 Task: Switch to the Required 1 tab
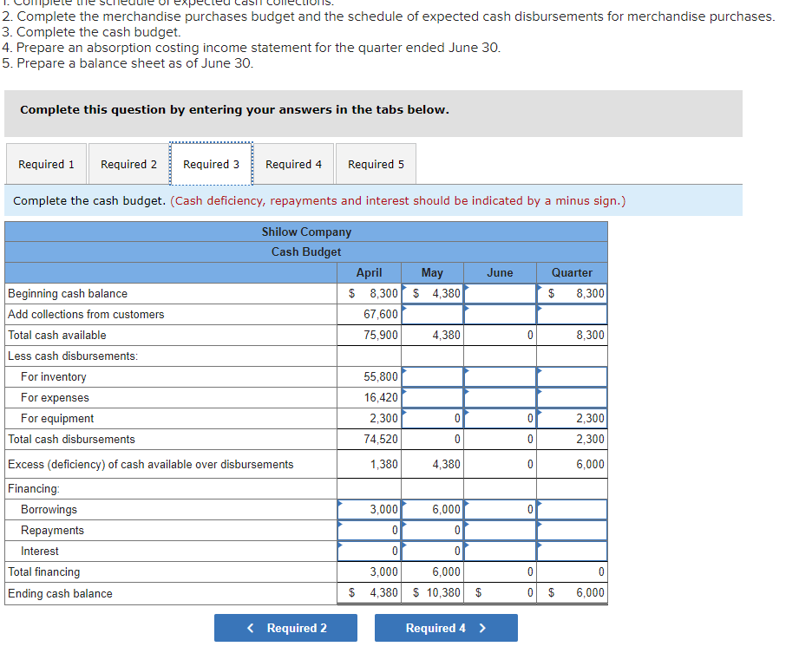click(46, 164)
